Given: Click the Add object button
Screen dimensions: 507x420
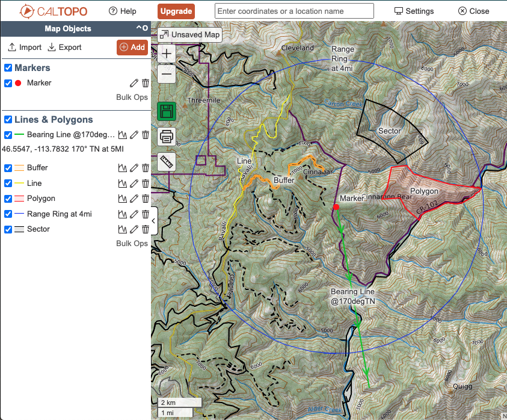Looking at the screenshot, I should 132,48.
